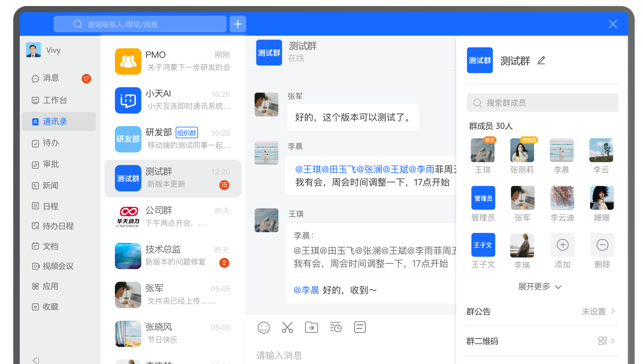The width and height of the screenshot is (643, 364).
Task: Click the 管理员 member avatar
Action: pos(483,198)
